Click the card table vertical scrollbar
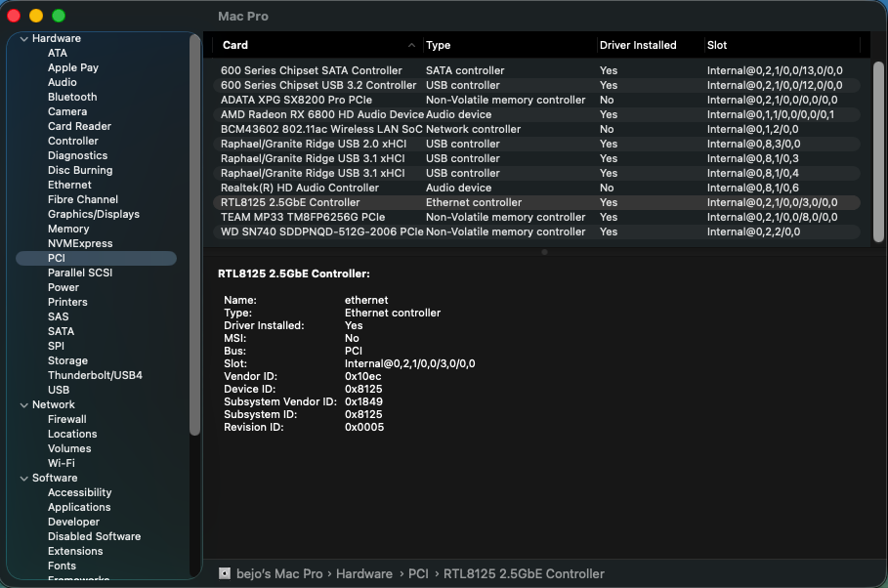Image resolution: width=888 pixels, height=588 pixels. click(x=878, y=152)
